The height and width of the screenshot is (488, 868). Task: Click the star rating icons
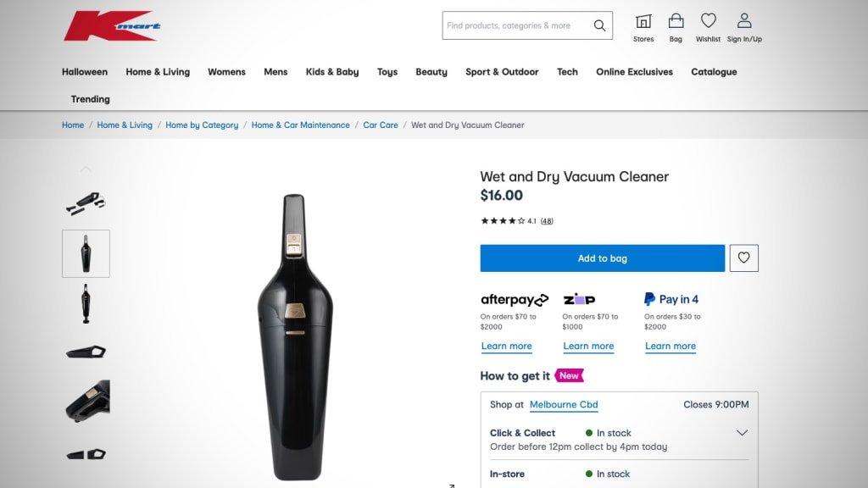(x=503, y=221)
